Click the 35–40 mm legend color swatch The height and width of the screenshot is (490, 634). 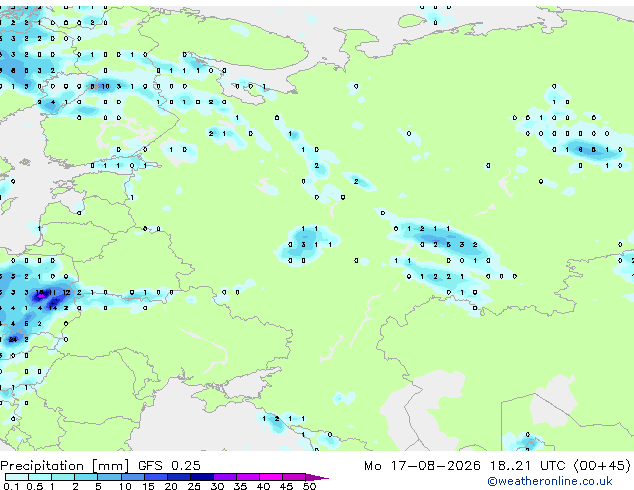pyautogui.click(x=247, y=477)
